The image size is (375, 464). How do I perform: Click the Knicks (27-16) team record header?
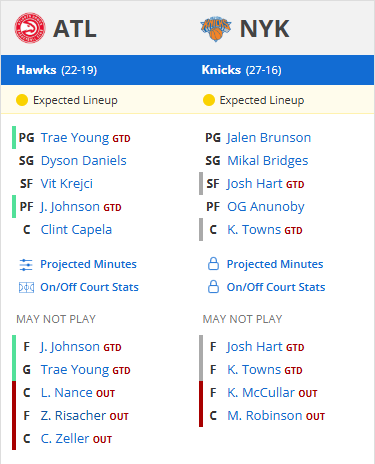click(241, 70)
